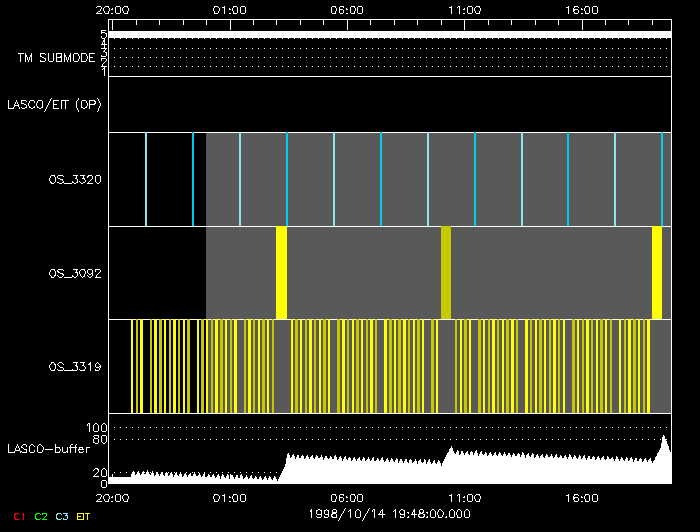
Task: Click the LASCO/EIT (OP) row label
Action: coord(54,104)
